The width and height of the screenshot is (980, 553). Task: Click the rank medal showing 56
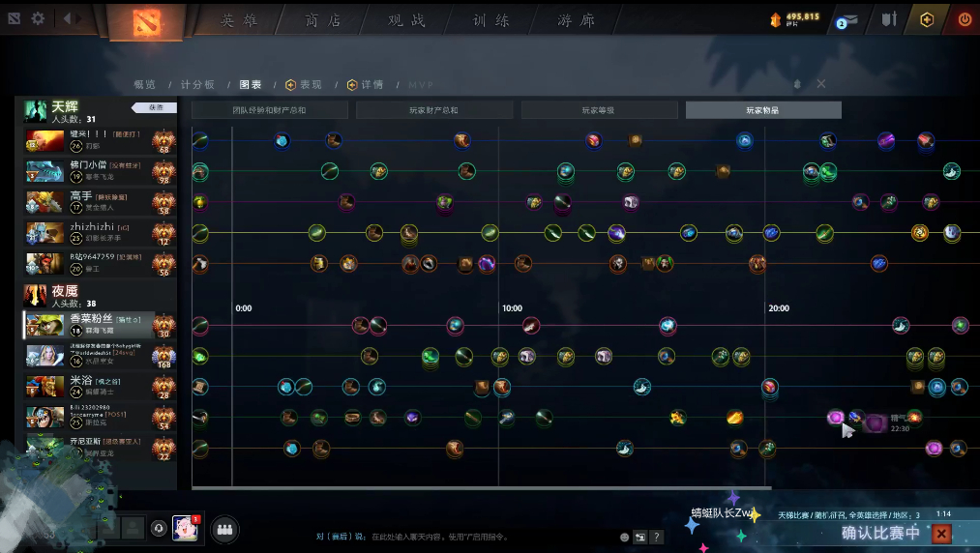tap(163, 264)
